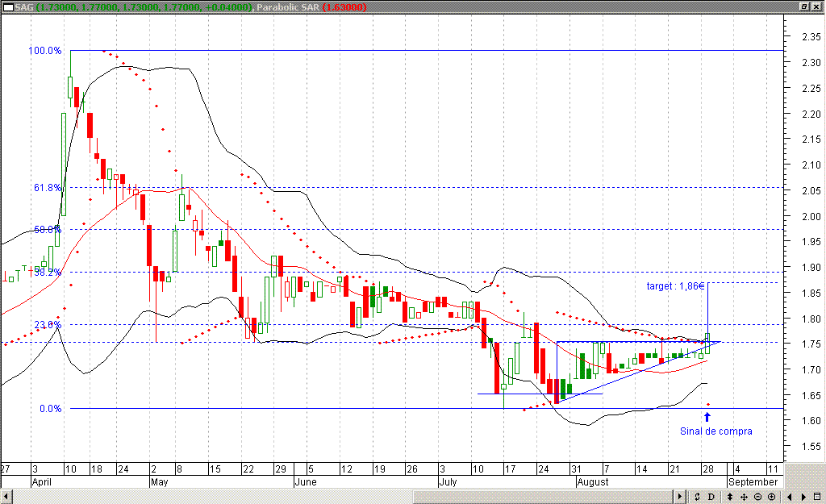Go to next chart with right triangle
Image resolution: width=826 pixels, height=504 pixels.
[803, 497]
